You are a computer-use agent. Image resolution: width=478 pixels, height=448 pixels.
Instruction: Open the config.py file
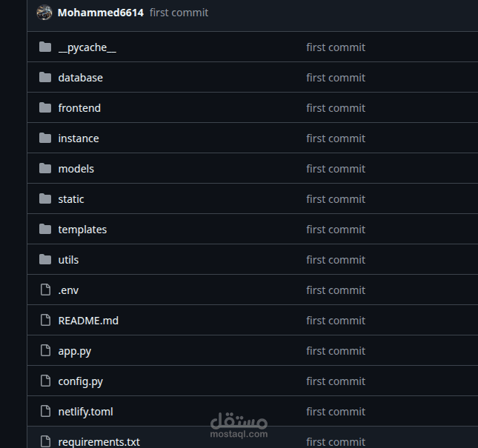[x=80, y=381]
